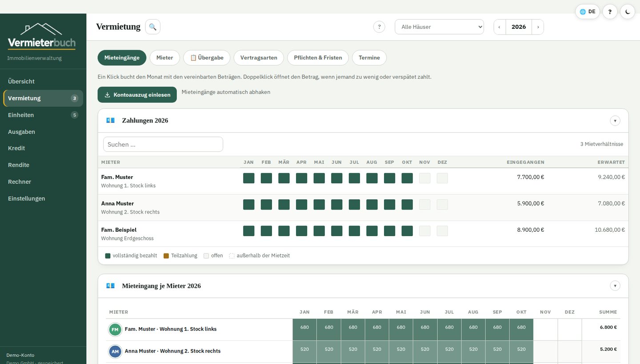This screenshot has width=640, height=364.
Task: Open Ausgaben in the sidebar
Action: [x=43, y=132]
